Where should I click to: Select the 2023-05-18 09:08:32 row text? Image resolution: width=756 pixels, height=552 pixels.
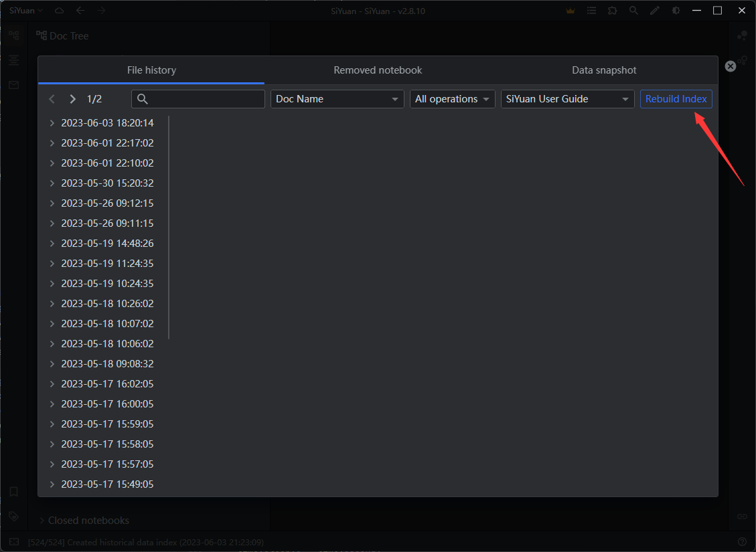point(107,364)
